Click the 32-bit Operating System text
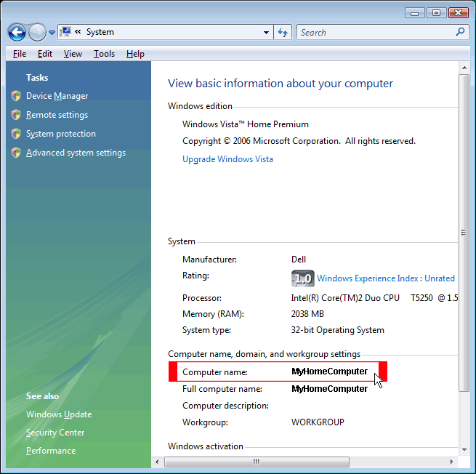This screenshot has height=474, width=476. click(x=338, y=330)
